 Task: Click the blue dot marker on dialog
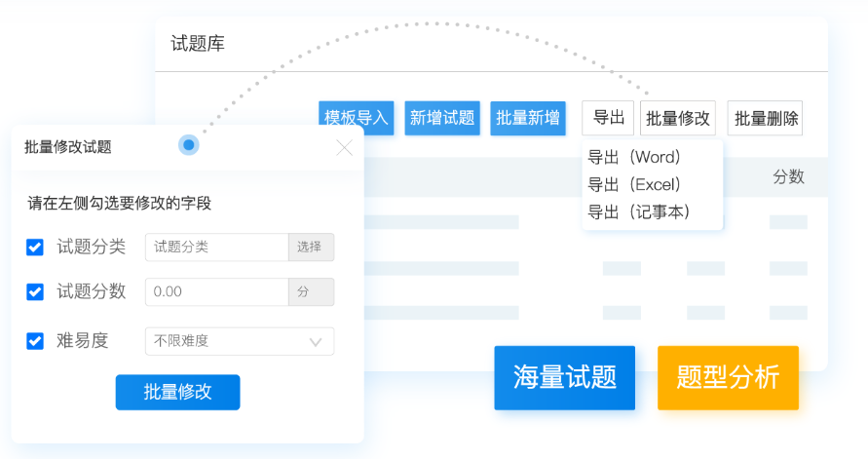point(189,145)
